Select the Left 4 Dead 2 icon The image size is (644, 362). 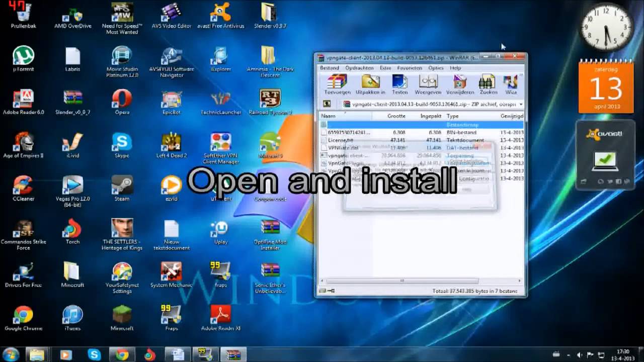click(x=172, y=145)
